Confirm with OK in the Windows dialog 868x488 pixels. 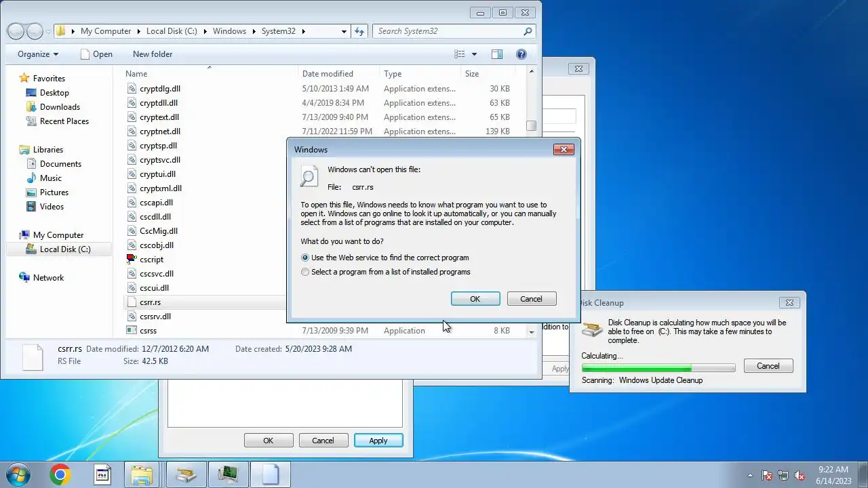pyautogui.click(x=475, y=299)
